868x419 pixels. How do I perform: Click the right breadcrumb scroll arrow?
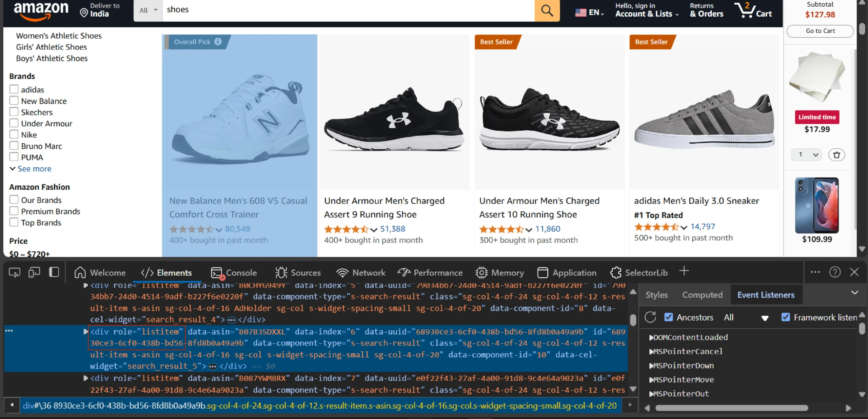[x=630, y=405]
